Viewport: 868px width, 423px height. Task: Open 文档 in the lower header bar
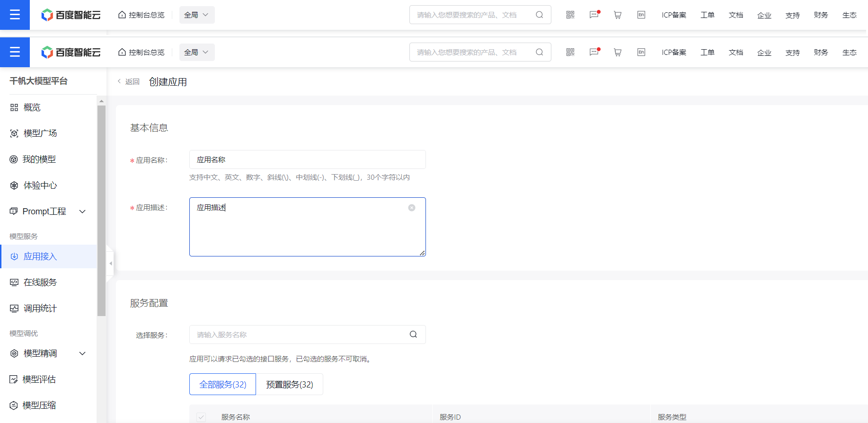pos(736,52)
